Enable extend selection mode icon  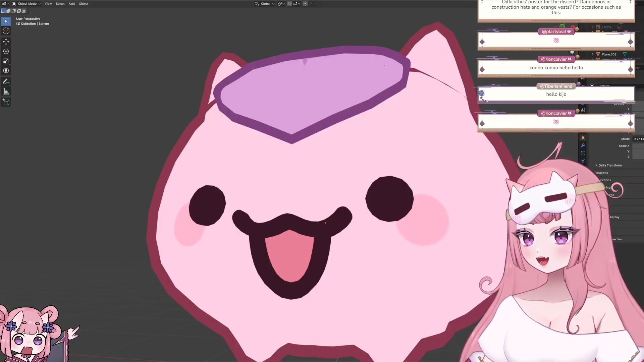click(8, 11)
